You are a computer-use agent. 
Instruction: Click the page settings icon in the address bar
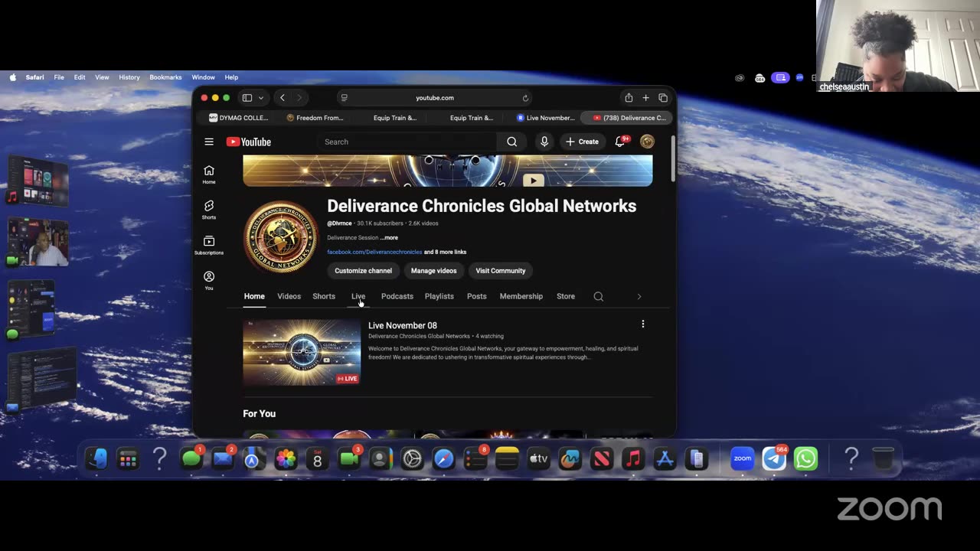[x=345, y=98]
